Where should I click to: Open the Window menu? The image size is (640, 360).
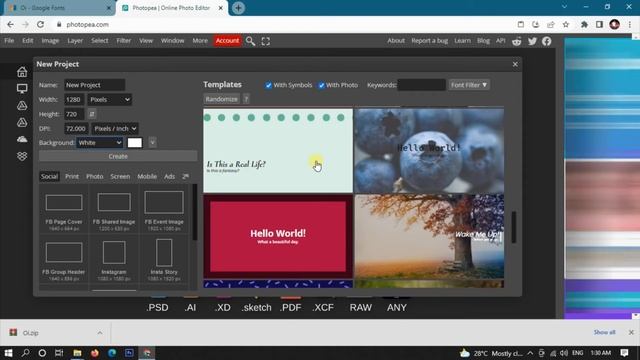click(172, 41)
